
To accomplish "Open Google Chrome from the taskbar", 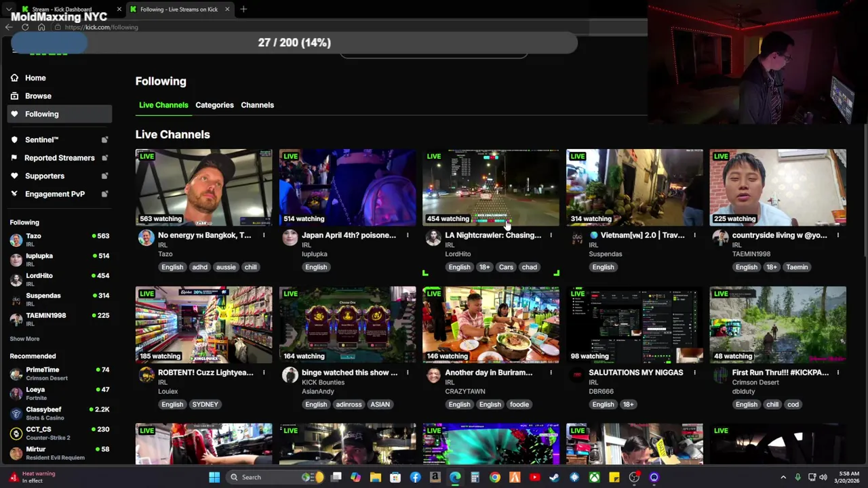I will [495, 477].
